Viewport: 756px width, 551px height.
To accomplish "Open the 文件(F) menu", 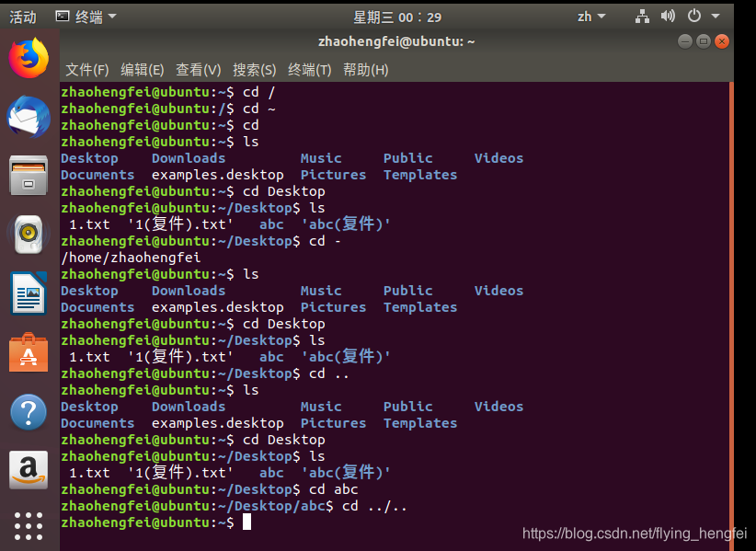I will tap(87, 70).
